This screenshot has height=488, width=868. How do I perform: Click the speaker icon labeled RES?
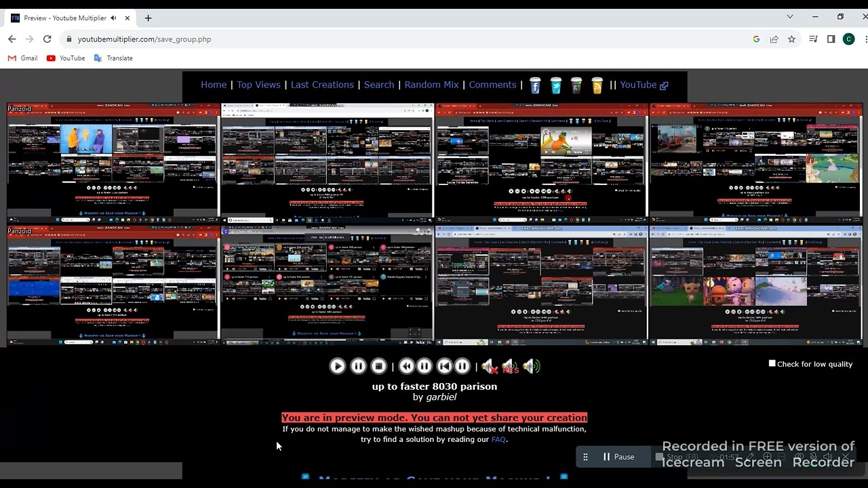tap(510, 367)
